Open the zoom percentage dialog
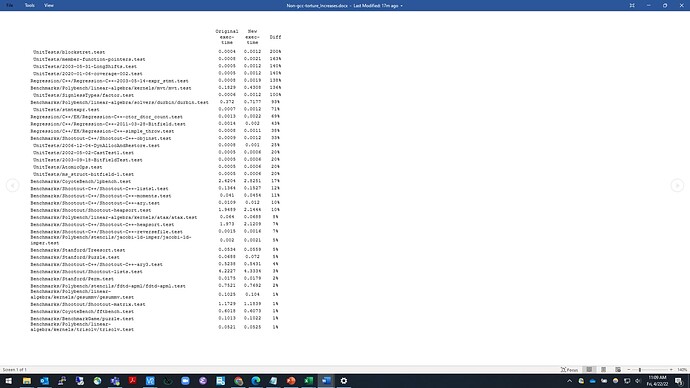This screenshot has height=388, width=690. point(682,370)
